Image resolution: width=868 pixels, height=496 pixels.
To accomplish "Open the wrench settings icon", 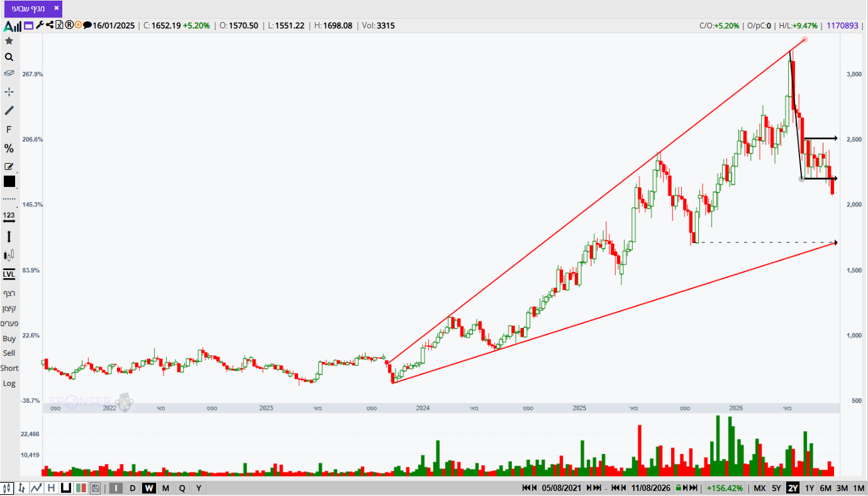I will [40, 25].
